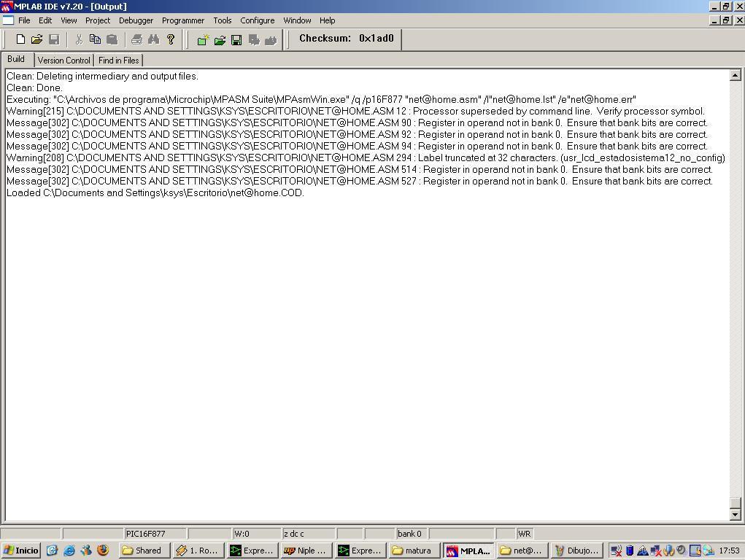This screenshot has width=745, height=560.
Task: Open the Programmer menu
Action: [x=183, y=20]
